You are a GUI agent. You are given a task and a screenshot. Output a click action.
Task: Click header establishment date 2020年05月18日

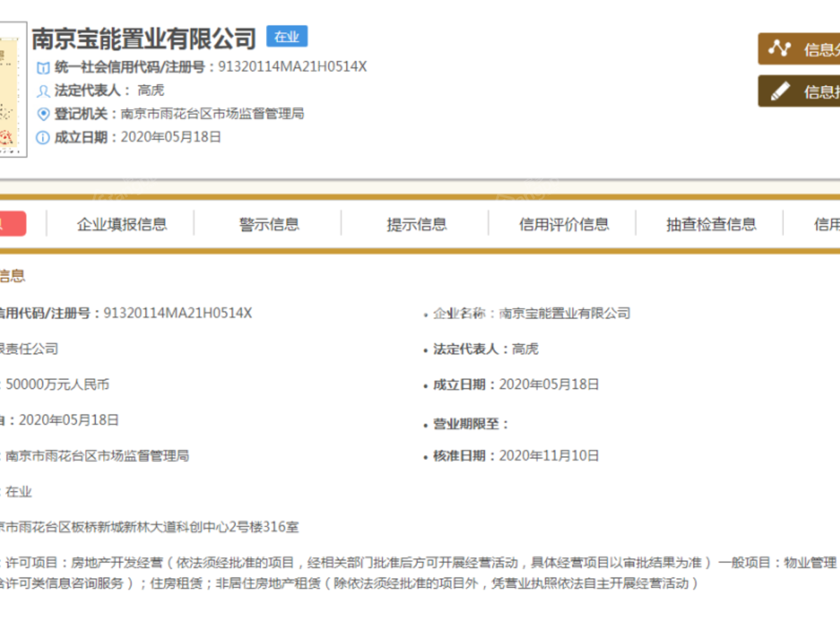(171, 136)
